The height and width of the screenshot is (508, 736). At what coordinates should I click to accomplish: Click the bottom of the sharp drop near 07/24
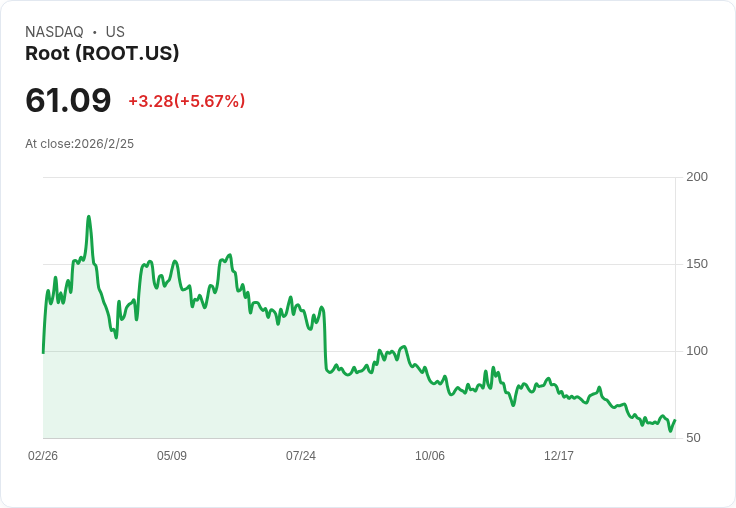329,372
